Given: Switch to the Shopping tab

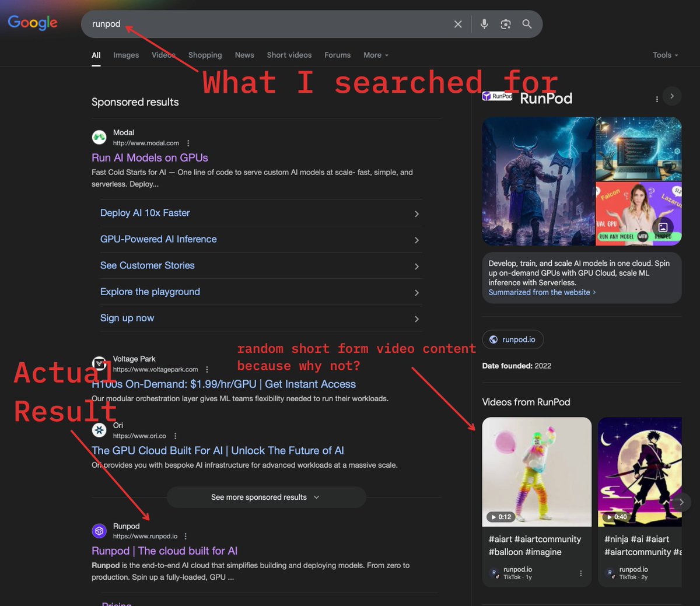Looking at the screenshot, I should click(205, 55).
